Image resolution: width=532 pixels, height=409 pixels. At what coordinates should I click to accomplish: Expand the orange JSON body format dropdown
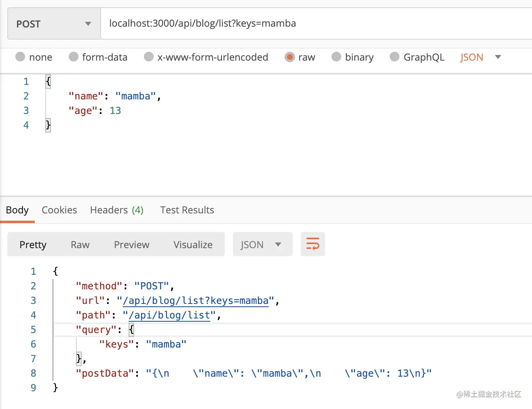pyautogui.click(x=480, y=57)
